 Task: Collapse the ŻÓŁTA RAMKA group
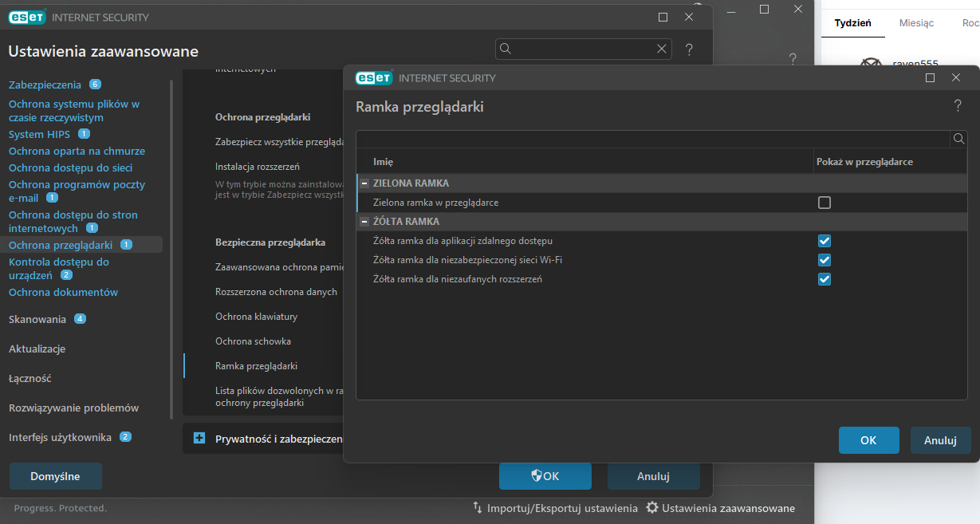point(364,222)
